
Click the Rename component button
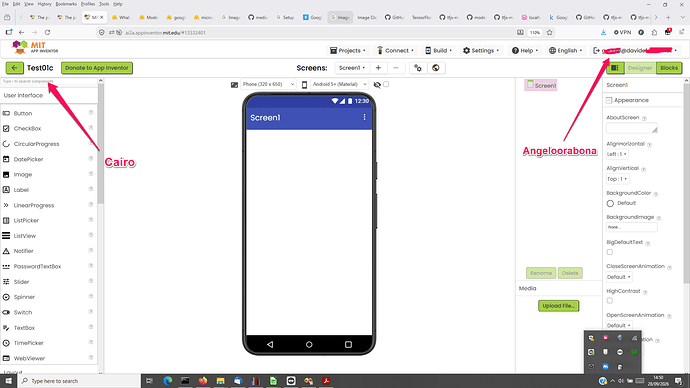tap(541, 273)
